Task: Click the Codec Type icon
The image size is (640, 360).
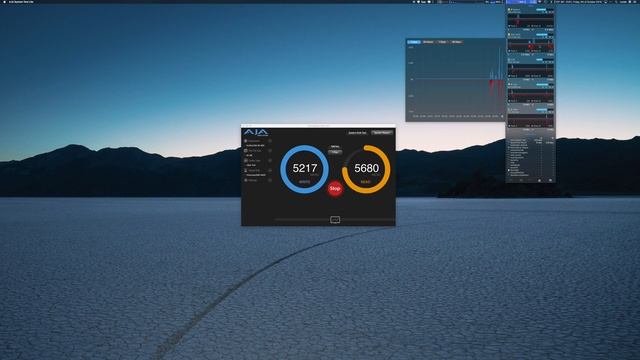Action: 246,160
